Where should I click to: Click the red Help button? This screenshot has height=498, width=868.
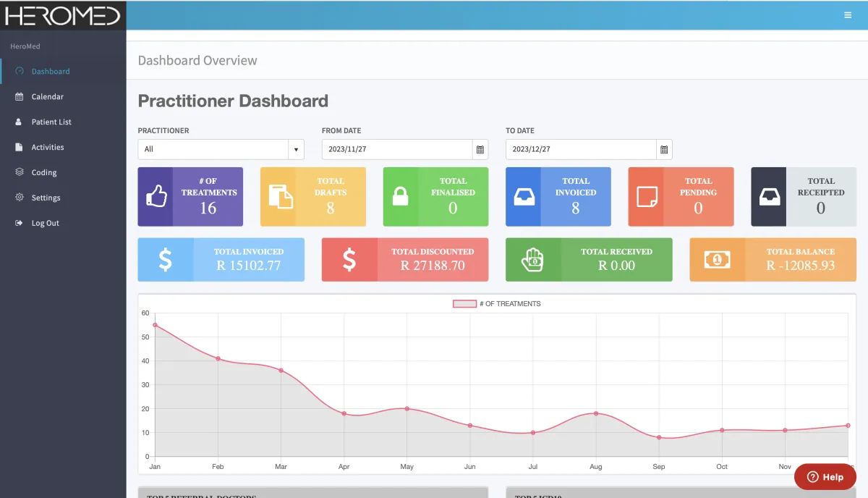click(825, 477)
